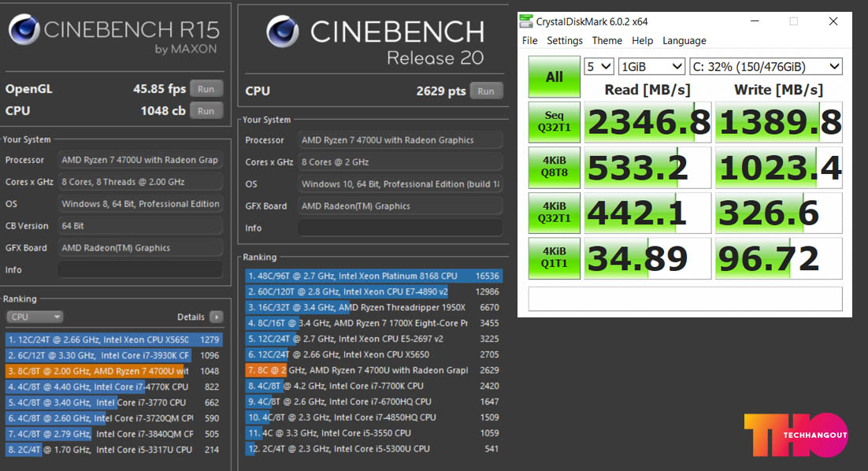The height and width of the screenshot is (471, 868).
Task: Select the Core i5-3317U row in R15 ranking
Action: coord(114,450)
